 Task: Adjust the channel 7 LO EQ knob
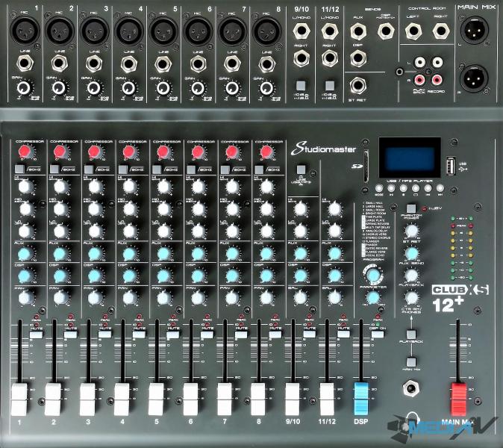[232, 231]
